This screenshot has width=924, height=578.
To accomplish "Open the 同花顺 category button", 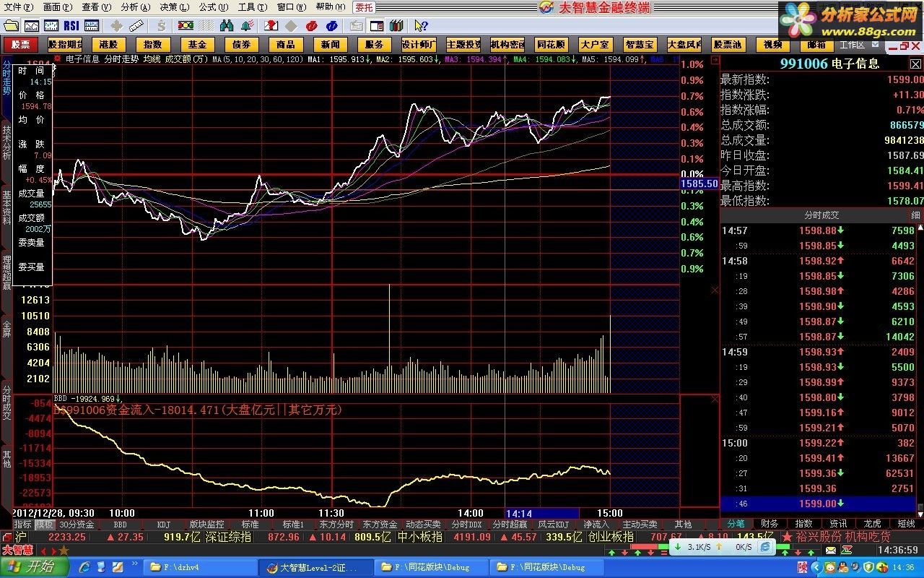I will tap(552, 45).
